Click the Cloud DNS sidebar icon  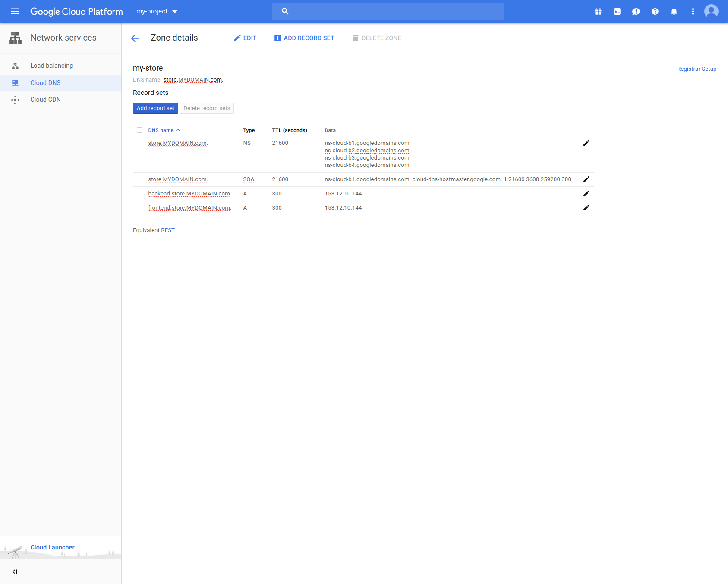click(x=15, y=83)
